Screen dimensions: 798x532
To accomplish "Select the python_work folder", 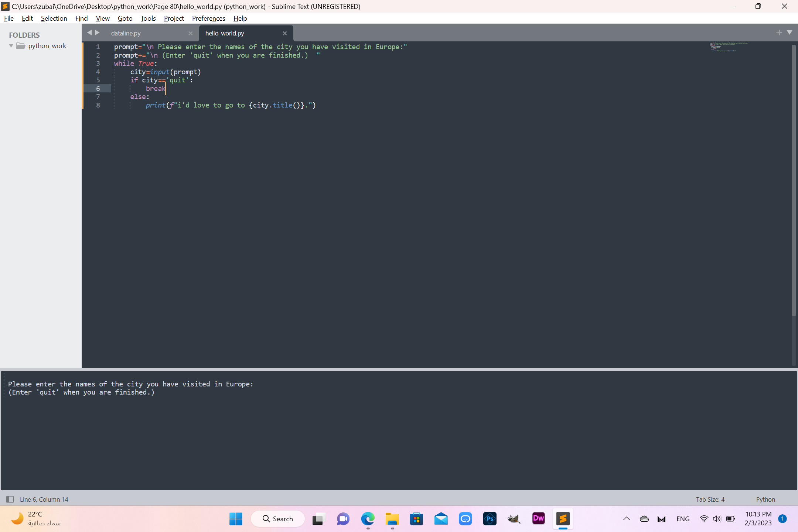I will (x=47, y=46).
